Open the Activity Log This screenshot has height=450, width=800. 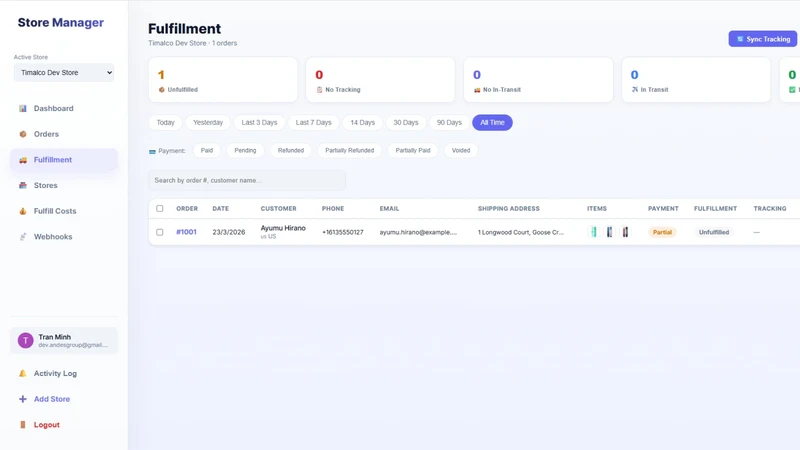(64, 373)
